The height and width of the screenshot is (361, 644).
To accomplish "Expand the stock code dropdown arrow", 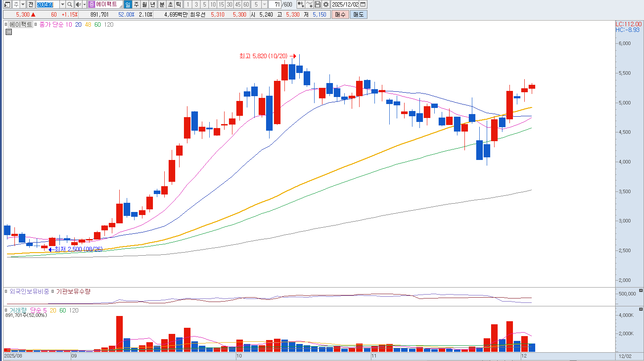I will pos(62,4).
